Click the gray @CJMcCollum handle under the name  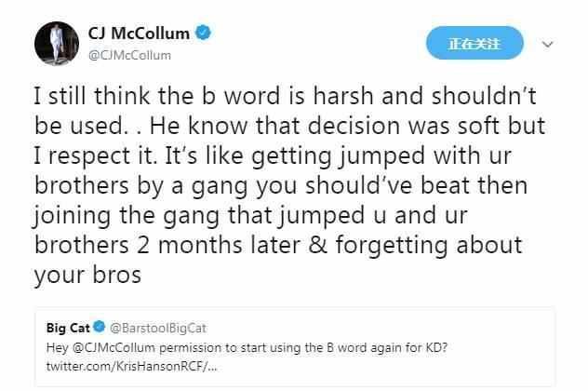[x=129, y=56]
